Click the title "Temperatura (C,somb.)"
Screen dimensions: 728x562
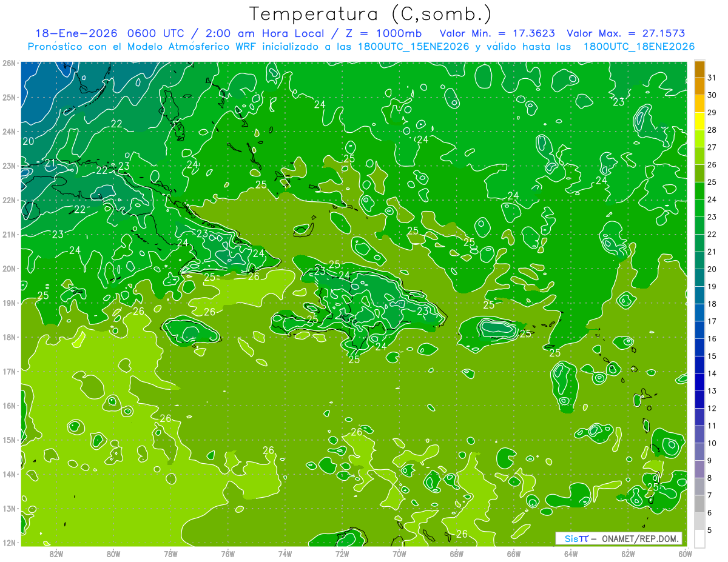pos(371,15)
